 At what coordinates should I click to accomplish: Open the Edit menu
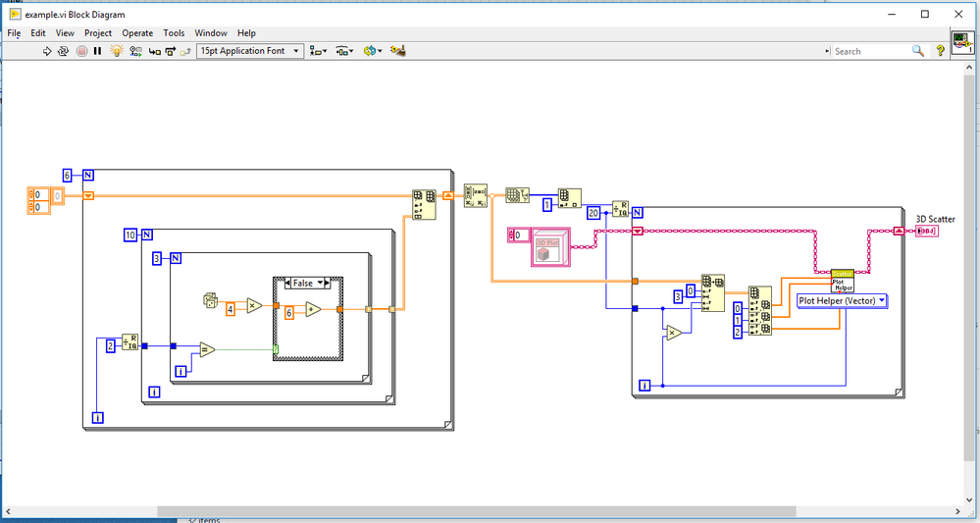[x=38, y=33]
